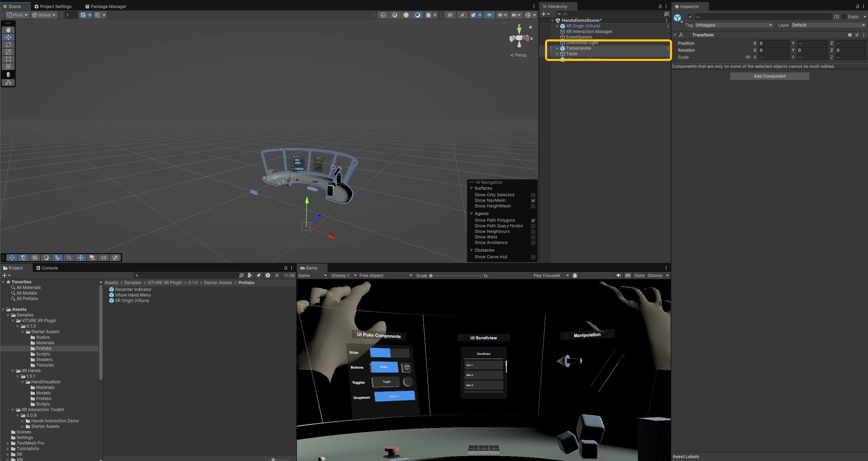Select the Rect transform tool

coord(8,59)
